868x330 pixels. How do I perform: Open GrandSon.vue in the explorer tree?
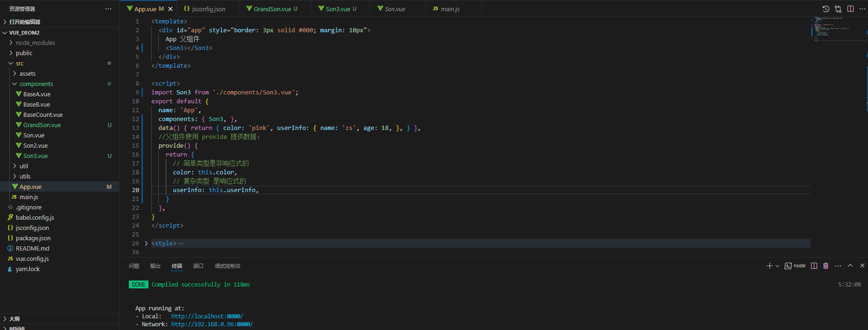click(x=59, y=125)
